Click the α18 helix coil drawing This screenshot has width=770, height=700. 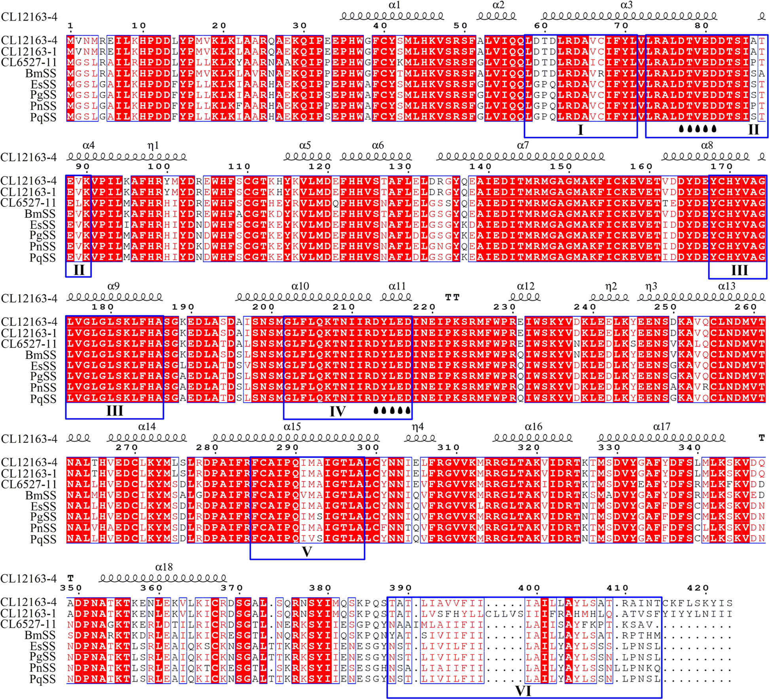tap(163, 578)
